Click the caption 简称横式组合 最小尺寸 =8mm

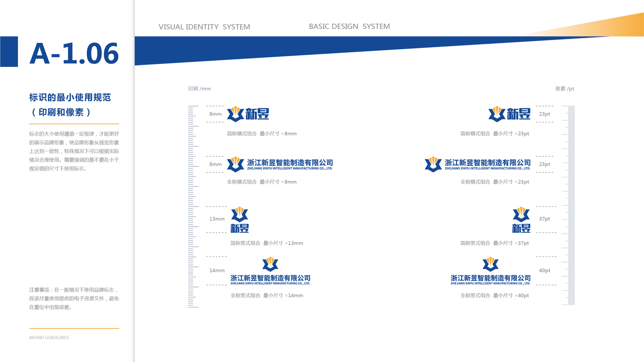(x=262, y=133)
